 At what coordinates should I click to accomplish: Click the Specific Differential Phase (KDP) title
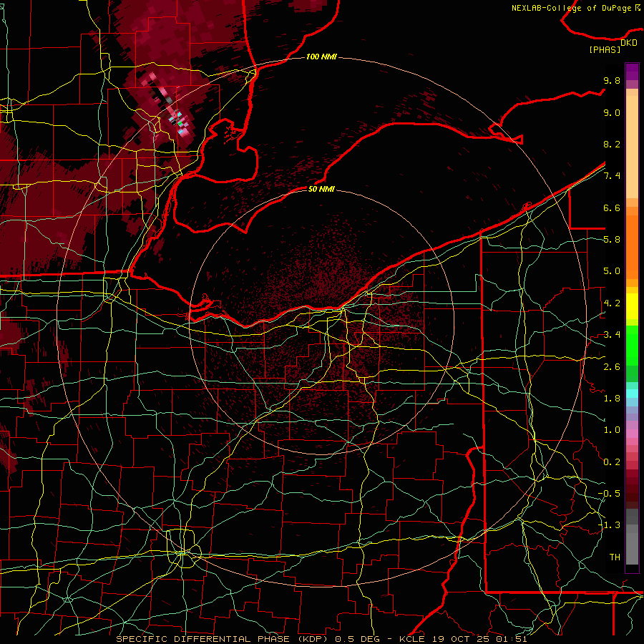click(223, 639)
